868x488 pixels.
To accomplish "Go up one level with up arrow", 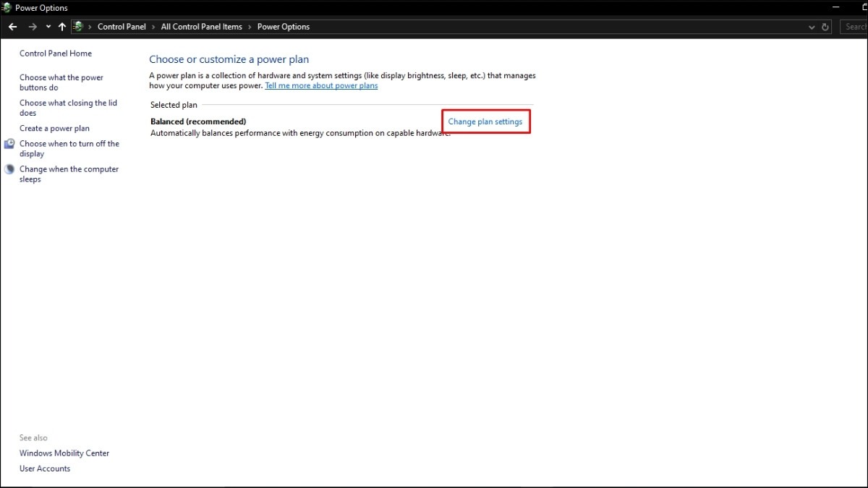I will [x=62, y=27].
